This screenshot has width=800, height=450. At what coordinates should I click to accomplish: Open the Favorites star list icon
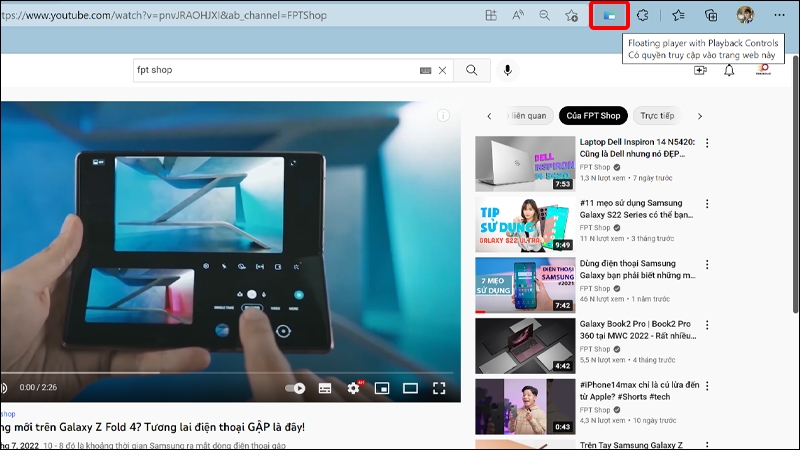pyautogui.click(x=678, y=15)
